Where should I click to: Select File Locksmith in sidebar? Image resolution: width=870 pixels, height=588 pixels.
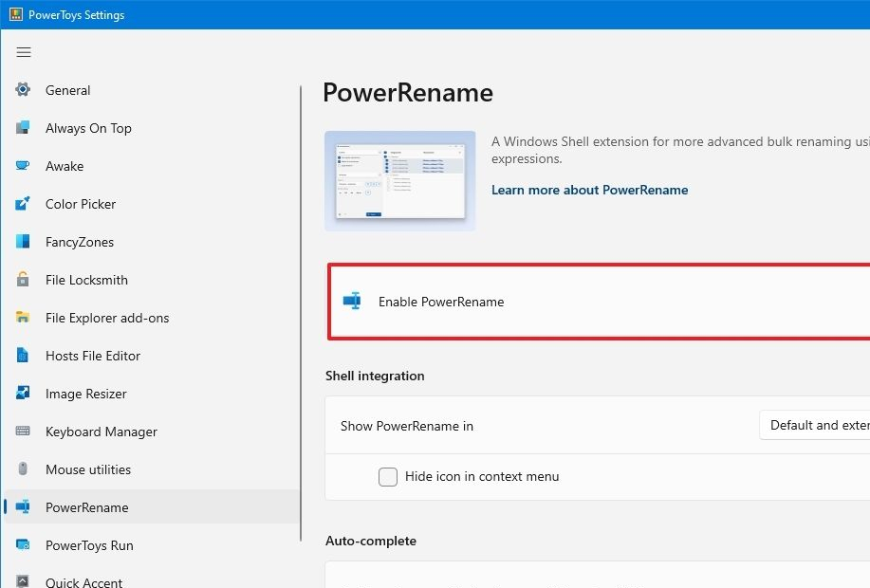pyautogui.click(x=152, y=280)
